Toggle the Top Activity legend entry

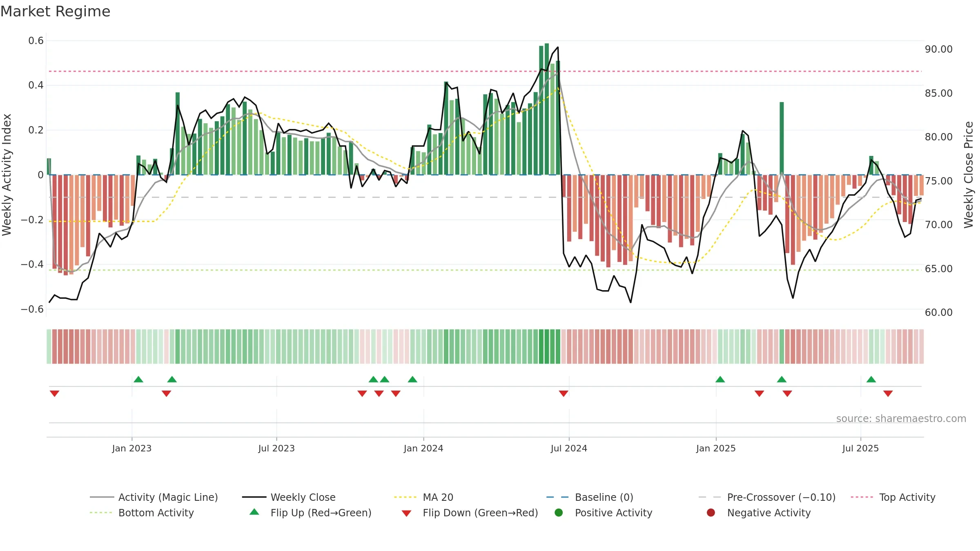893,497
